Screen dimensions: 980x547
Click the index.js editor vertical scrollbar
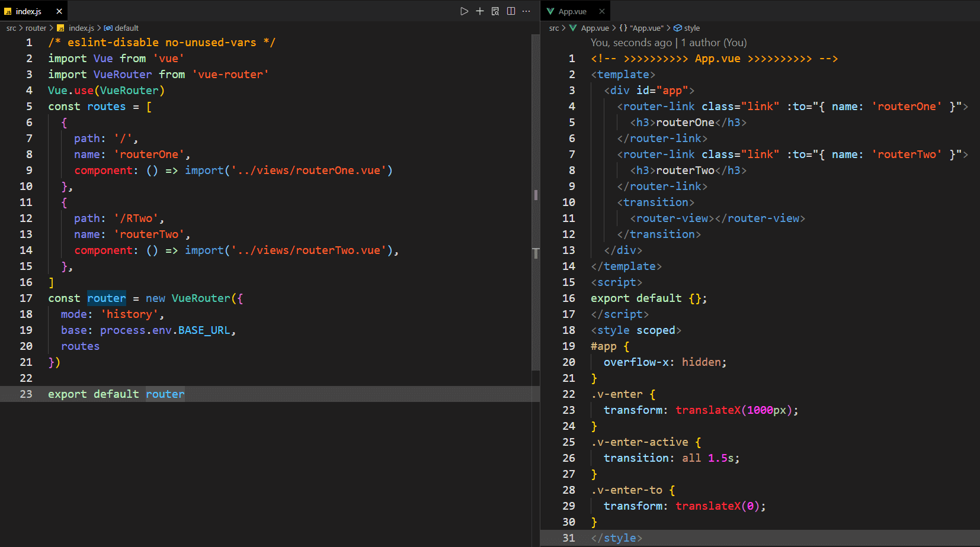click(536, 201)
